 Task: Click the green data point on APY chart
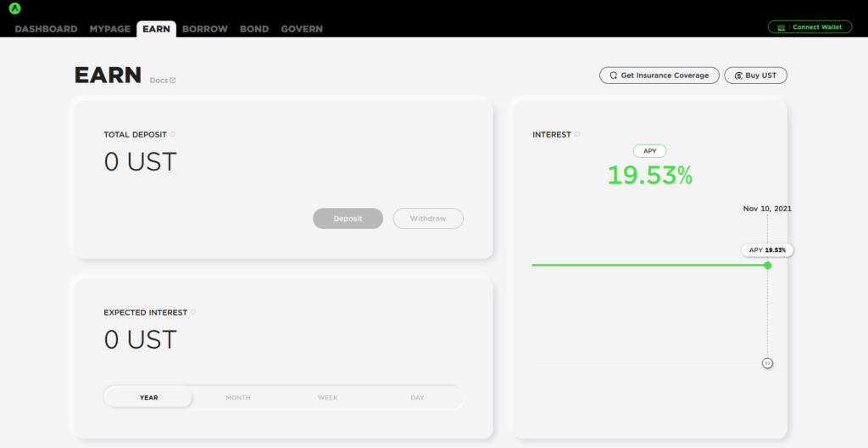click(x=767, y=265)
